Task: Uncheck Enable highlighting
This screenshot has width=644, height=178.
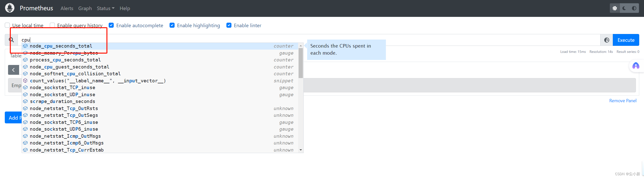Action: point(172,25)
